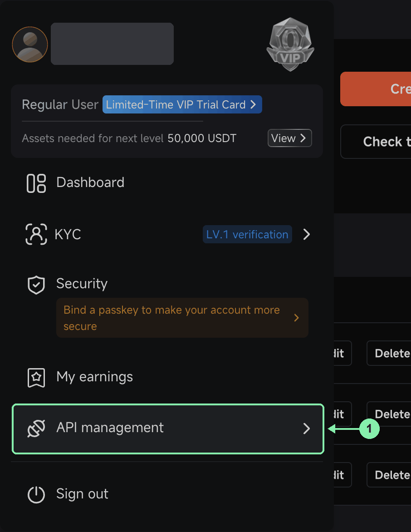
Task: Click the silver VIP badge icon
Action: (x=290, y=44)
